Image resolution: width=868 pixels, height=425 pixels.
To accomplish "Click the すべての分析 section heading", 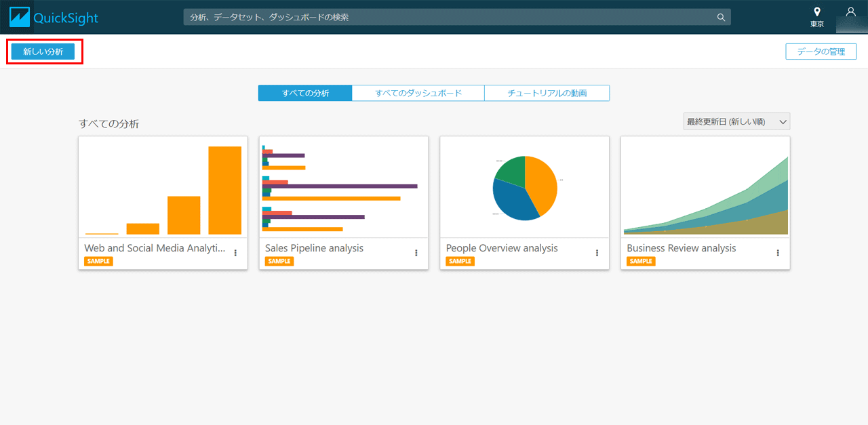I will (109, 124).
